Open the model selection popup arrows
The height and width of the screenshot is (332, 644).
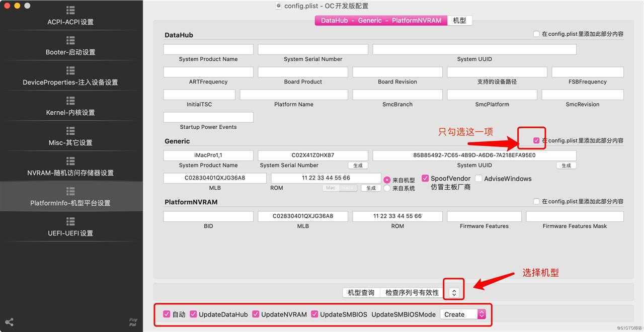(x=454, y=292)
